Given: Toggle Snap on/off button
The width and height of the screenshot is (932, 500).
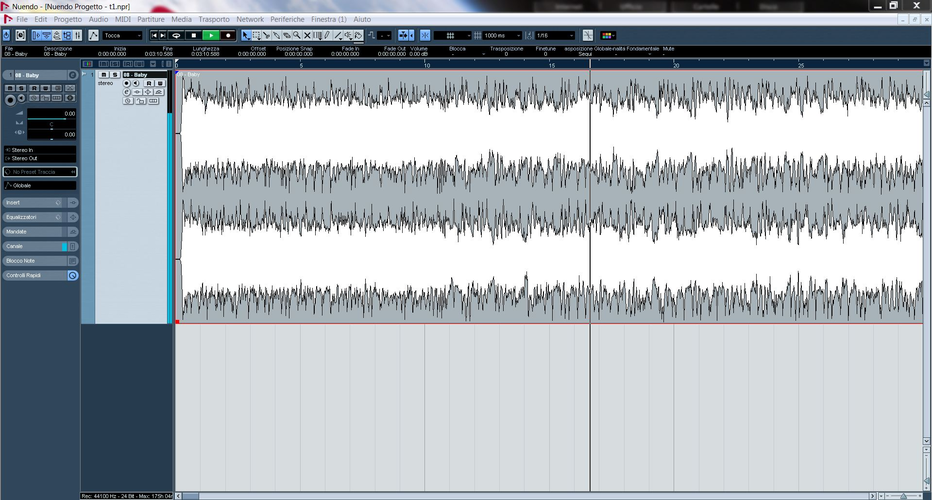Looking at the screenshot, I should (x=425, y=36).
